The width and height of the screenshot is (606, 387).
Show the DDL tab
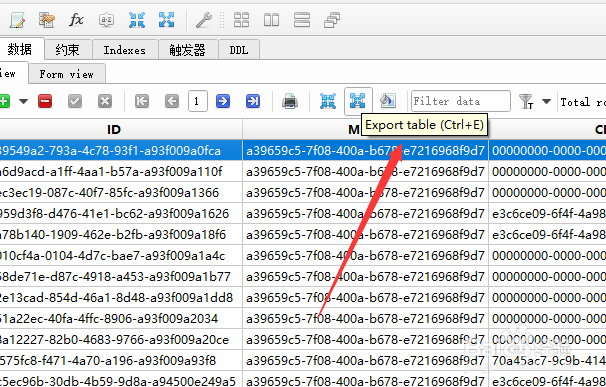[239, 50]
